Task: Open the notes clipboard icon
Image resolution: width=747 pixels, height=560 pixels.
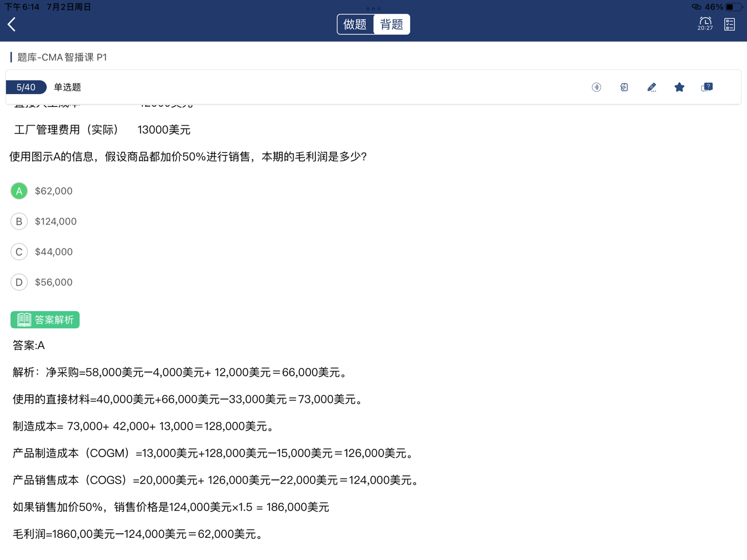Action: tap(624, 87)
